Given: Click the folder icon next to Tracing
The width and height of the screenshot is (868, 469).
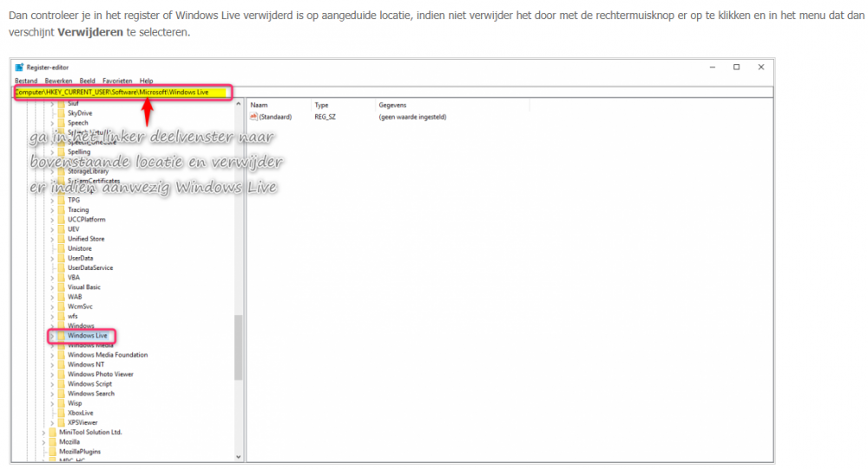Looking at the screenshot, I should 62,210.
